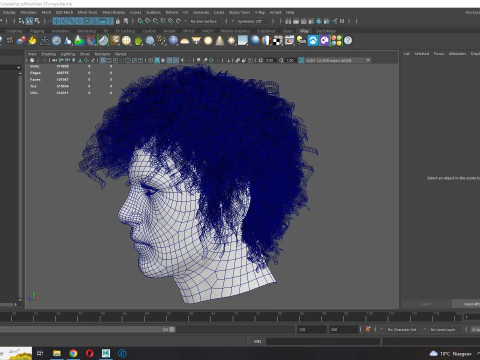Click the viewport gamma value field
This screenshot has height=360, width=480.
(x=290, y=60)
